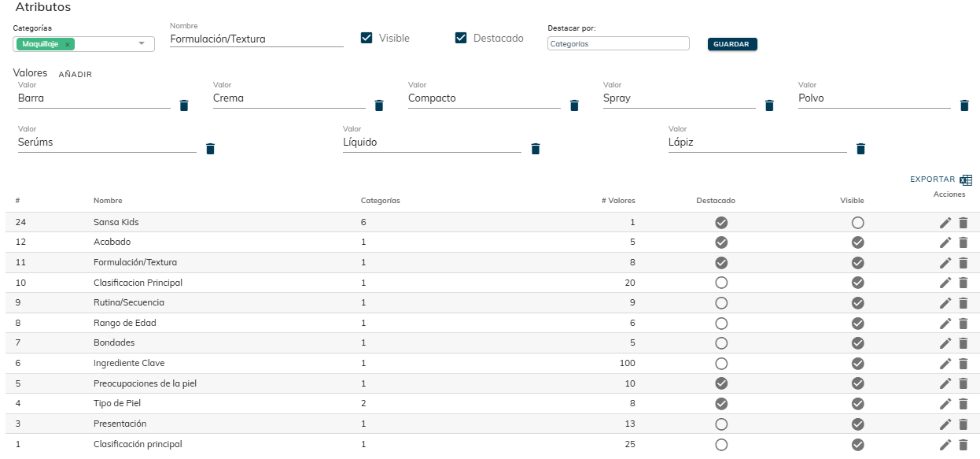The image size is (980, 459).
Task: Open the Destacar por Categorías selector
Action: [x=617, y=44]
